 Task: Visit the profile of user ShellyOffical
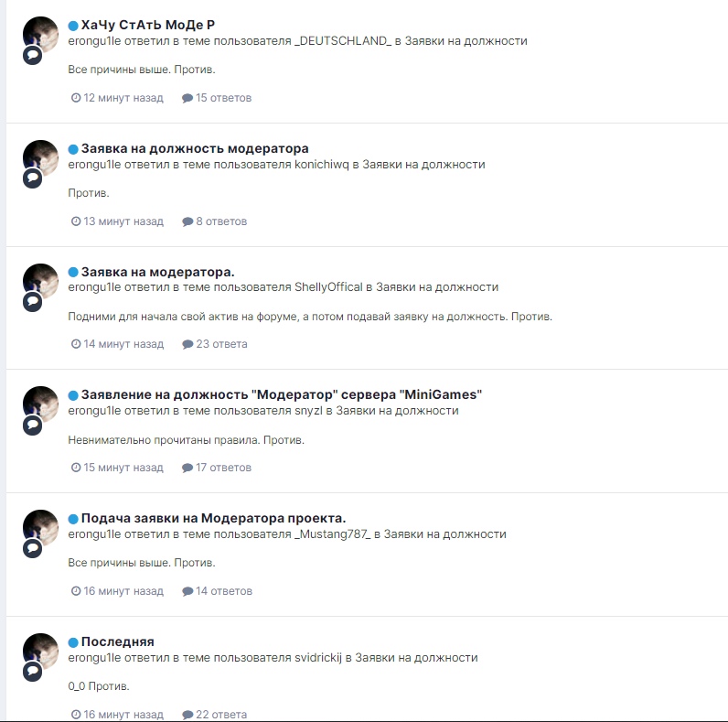[x=328, y=287]
